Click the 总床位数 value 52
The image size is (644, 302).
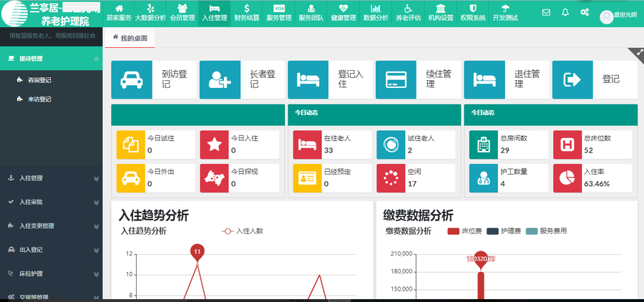pyautogui.click(x=589, y=150)
